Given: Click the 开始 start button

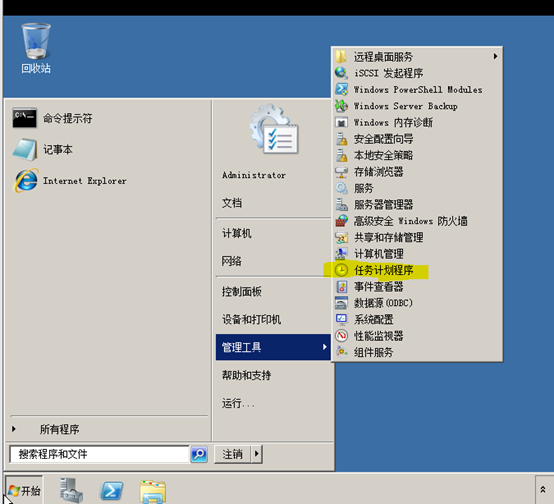Looking at the screenshot, I should (24, 491).
